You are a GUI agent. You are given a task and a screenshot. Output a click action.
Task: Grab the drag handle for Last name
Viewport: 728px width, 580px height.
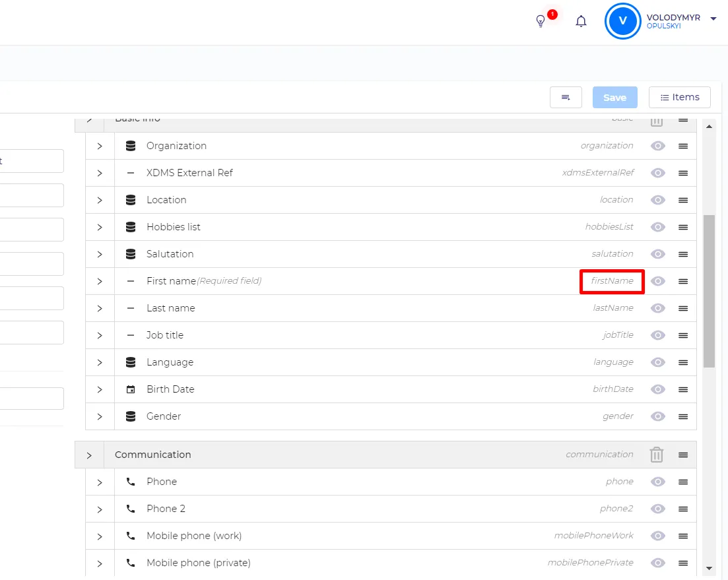[683, 308]
